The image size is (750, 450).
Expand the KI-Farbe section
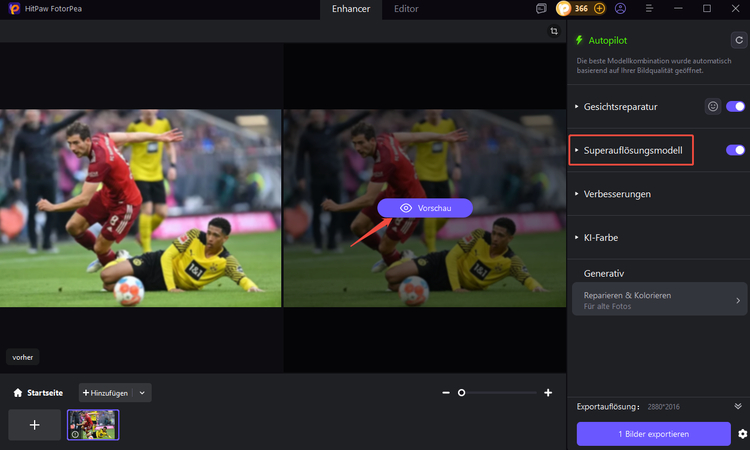tap(603, 237)
